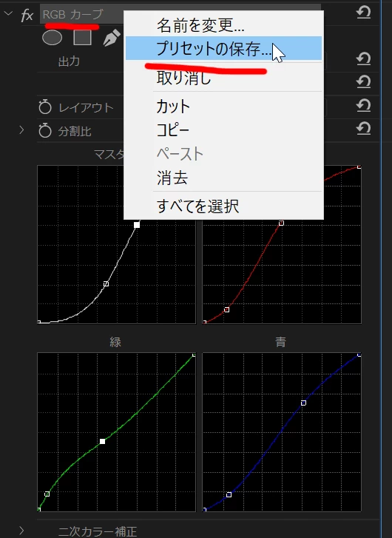Viewport: 392px width, 538px height.
Task: Choose 取り消し in context menu
Action: (223, 77)
